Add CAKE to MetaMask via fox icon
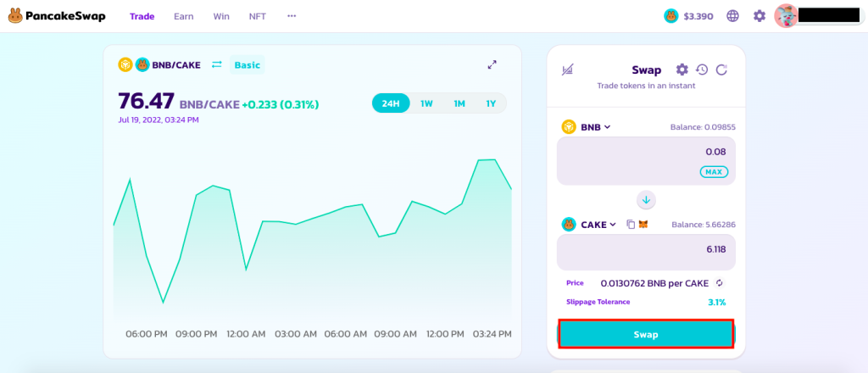 643,225
